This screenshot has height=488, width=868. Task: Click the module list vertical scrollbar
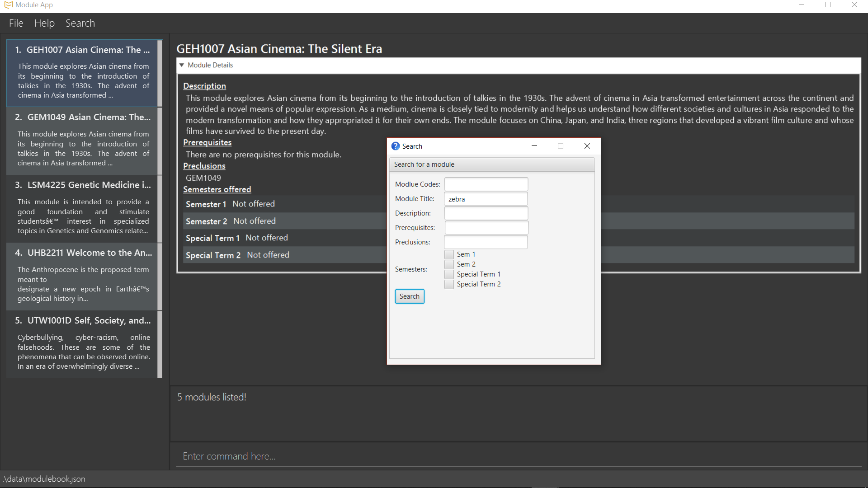160,208
